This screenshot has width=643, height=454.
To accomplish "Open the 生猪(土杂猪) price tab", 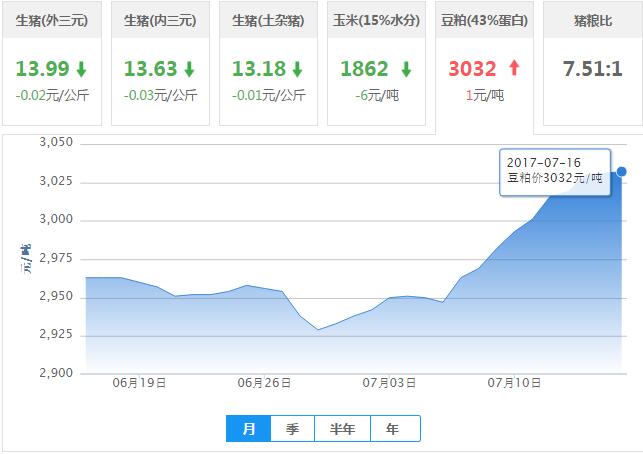I will [269, 63].
